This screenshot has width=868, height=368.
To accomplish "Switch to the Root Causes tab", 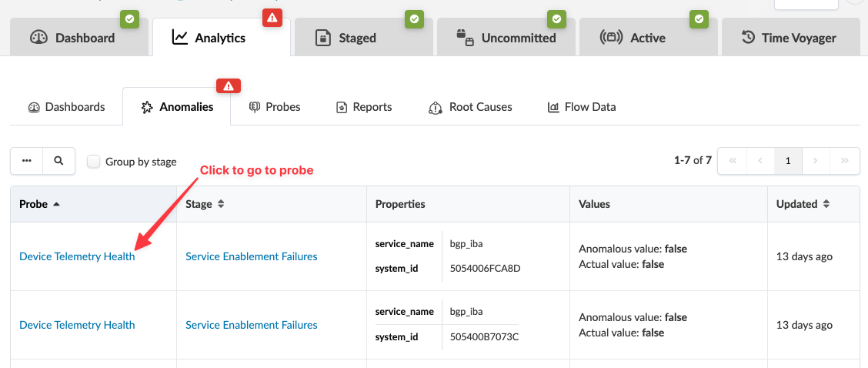I will (x=470, y=107).
